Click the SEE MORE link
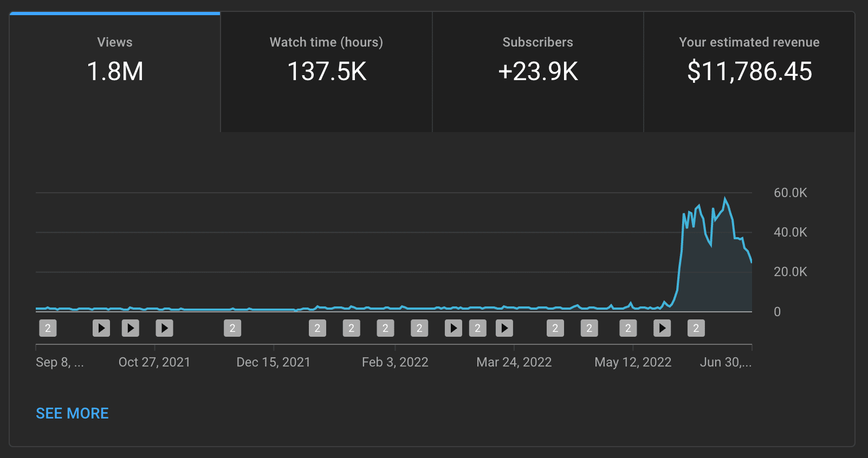 coord(72,413)
